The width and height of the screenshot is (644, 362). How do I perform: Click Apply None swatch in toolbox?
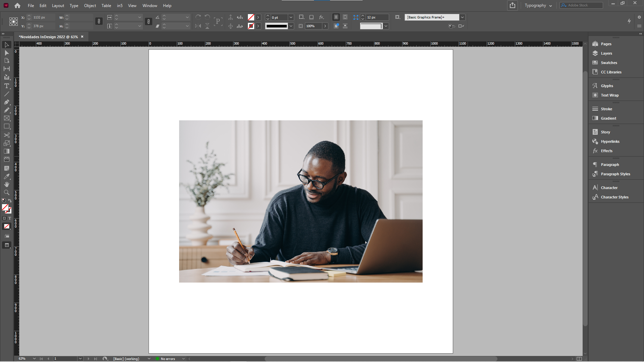(x=6, y=227)
